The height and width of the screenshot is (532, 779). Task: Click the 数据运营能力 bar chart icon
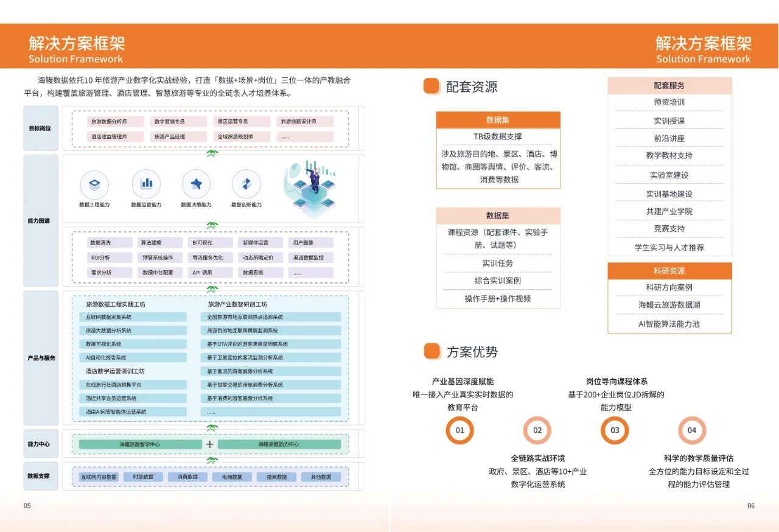[146, 184]
